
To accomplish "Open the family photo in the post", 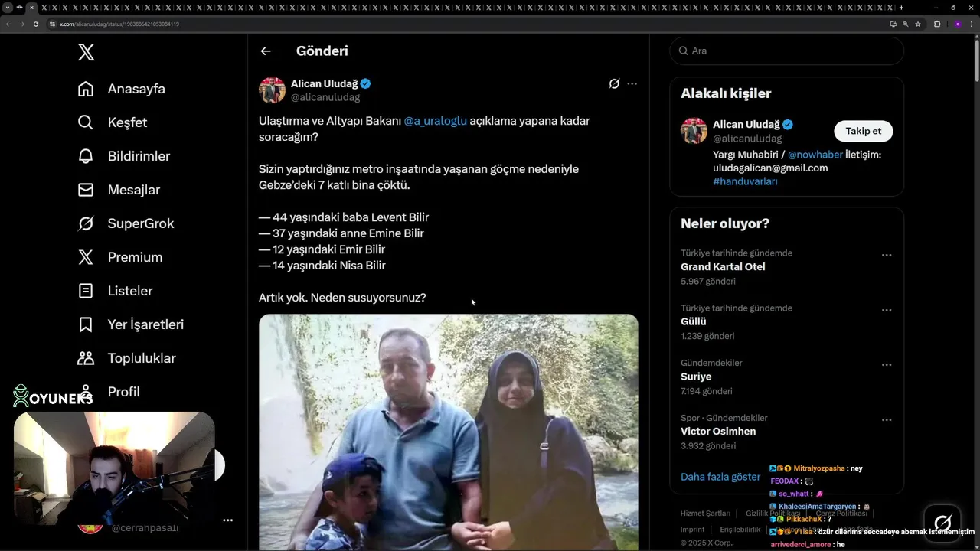I will [x=449, y=432].
